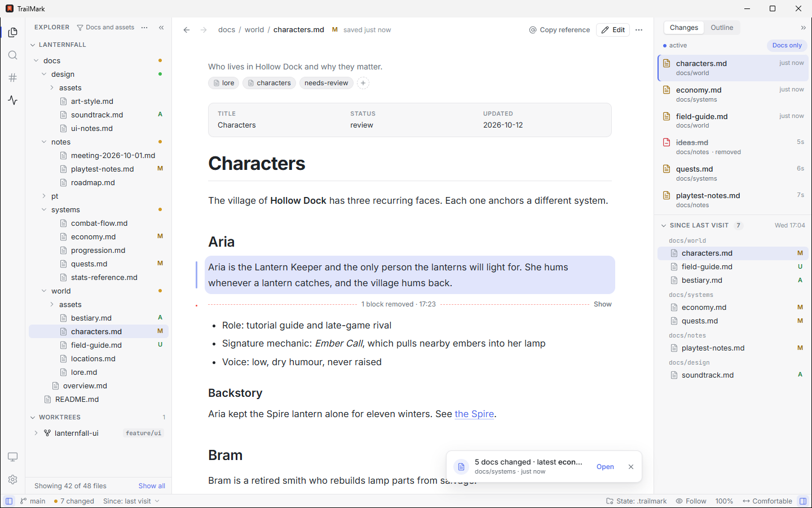Add a new tag with plus icon

click(x=363, y=83)
